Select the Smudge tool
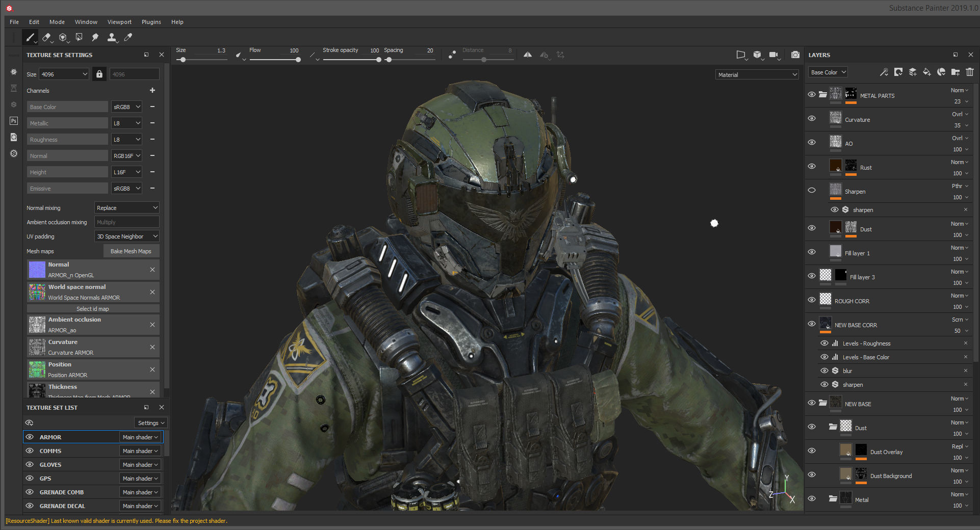This screenshot has width=980, height=530. [x=95, y=37]
